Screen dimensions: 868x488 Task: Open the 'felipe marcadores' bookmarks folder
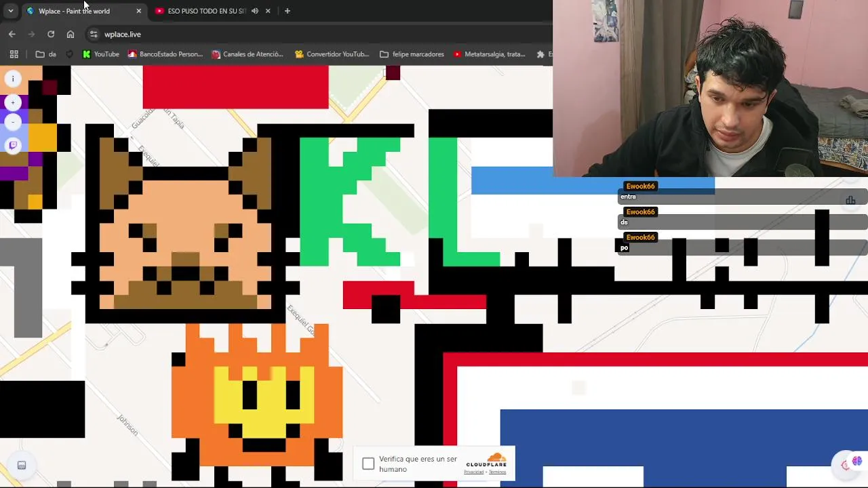coord(412,54)
